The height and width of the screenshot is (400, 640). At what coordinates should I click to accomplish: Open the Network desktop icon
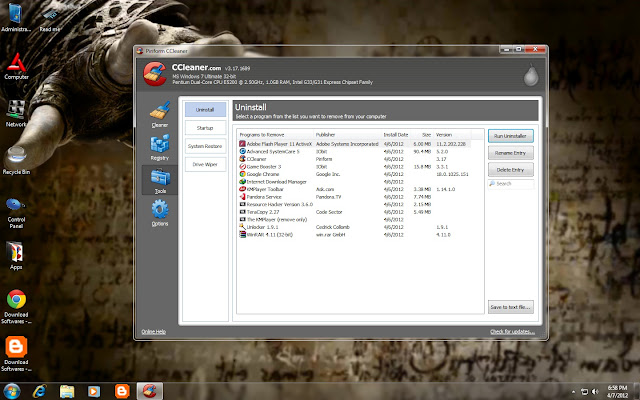pos(16,113)
